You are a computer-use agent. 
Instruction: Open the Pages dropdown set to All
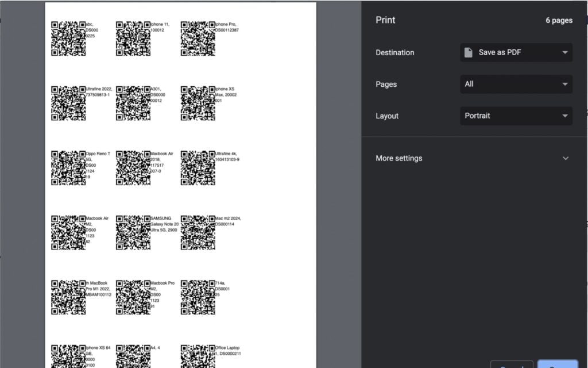click(x=516, y=84)
